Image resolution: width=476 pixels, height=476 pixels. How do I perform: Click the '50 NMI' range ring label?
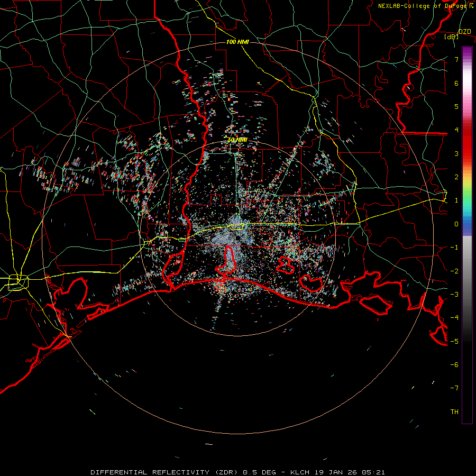(x=237, y=140)
